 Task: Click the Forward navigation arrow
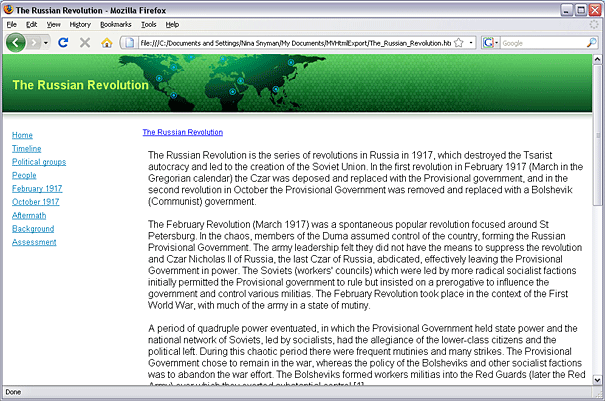pos(34,42)
